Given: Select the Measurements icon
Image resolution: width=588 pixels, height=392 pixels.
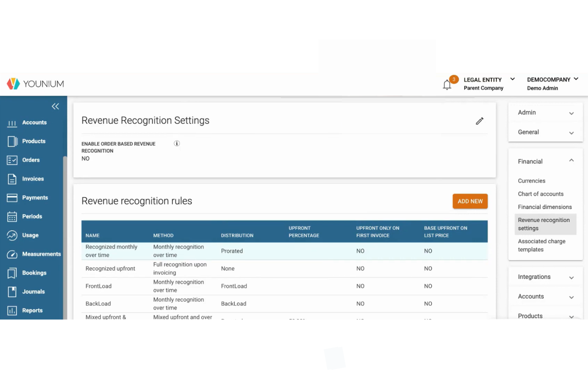Looking at the screenshot, I should [12, 254].
